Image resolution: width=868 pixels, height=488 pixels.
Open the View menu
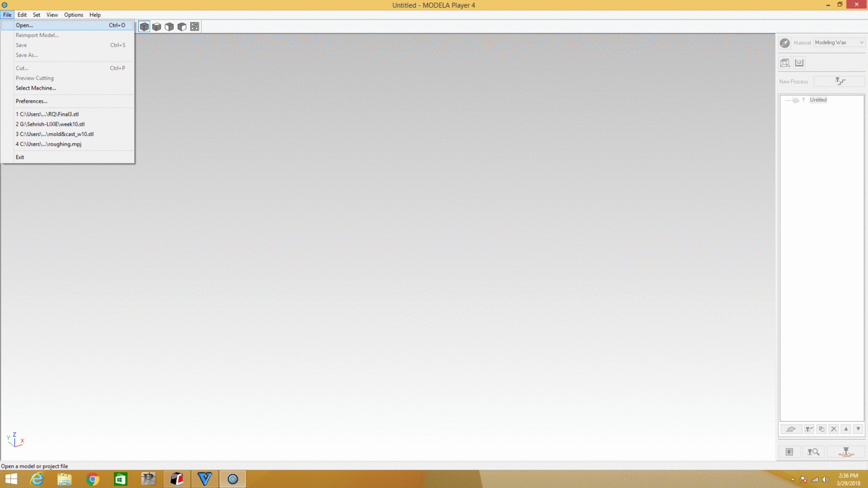pyautogui.click(x=52, y=14)
